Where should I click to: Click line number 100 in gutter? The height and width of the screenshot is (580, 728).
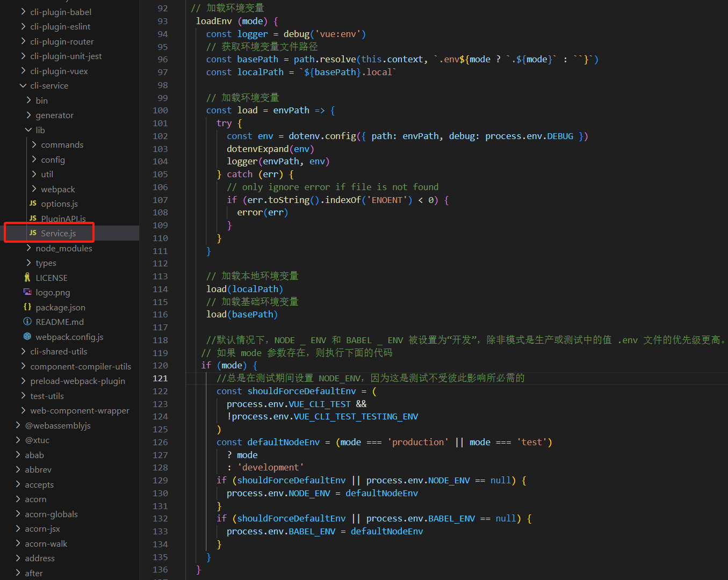pos(160,110)
